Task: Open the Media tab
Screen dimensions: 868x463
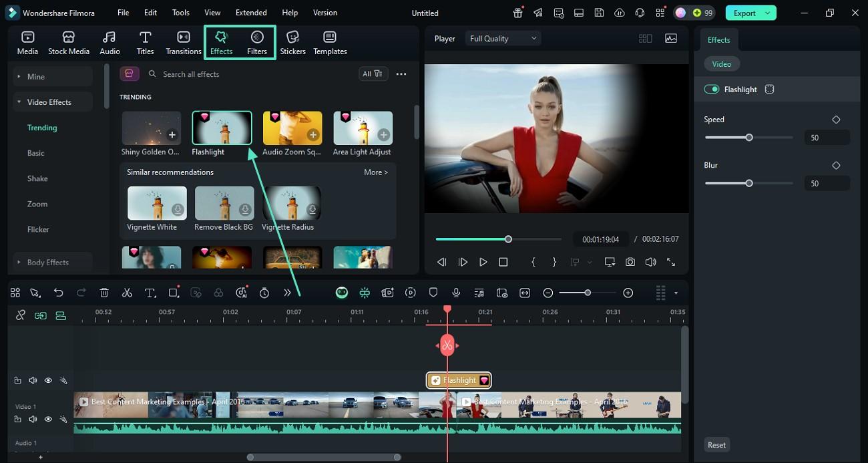Action: [x=27, y=43]
